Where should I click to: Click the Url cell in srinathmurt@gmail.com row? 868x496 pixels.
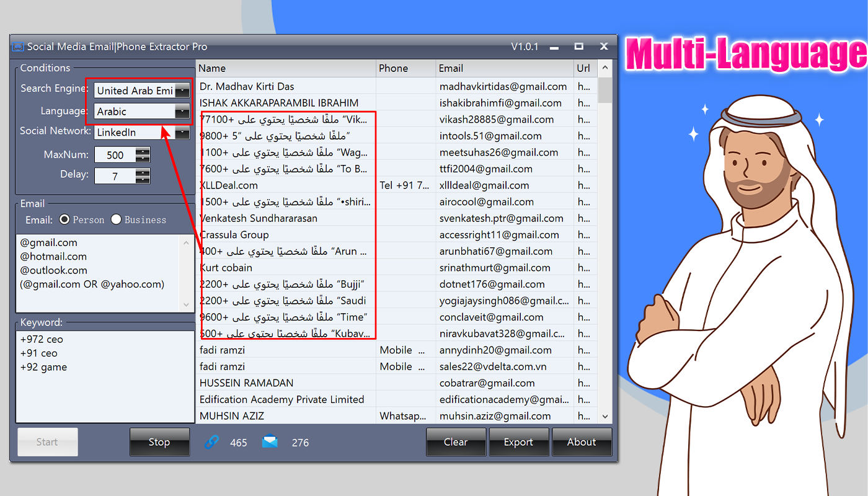[584, 268]
